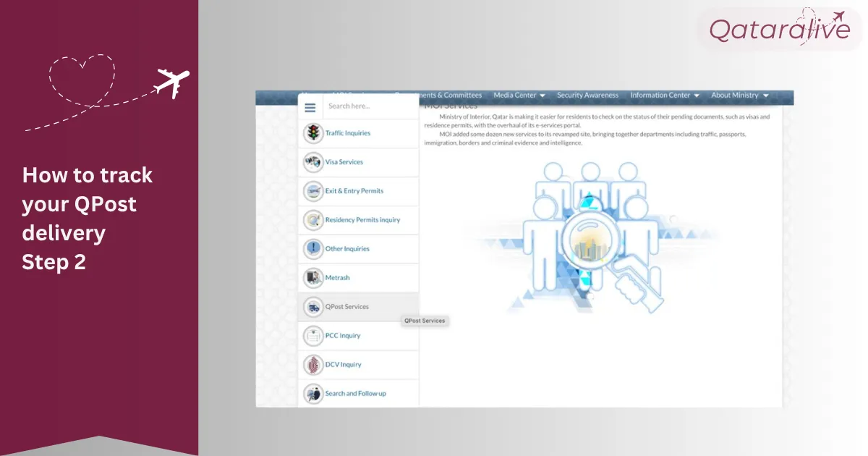Screen dimensions: 868x456
Task: Click the PCC Inquiry icon
Action: coord(313,336)
